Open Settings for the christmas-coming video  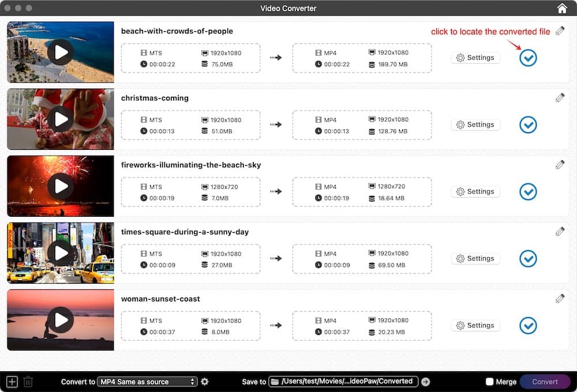(x=475, y=125)
